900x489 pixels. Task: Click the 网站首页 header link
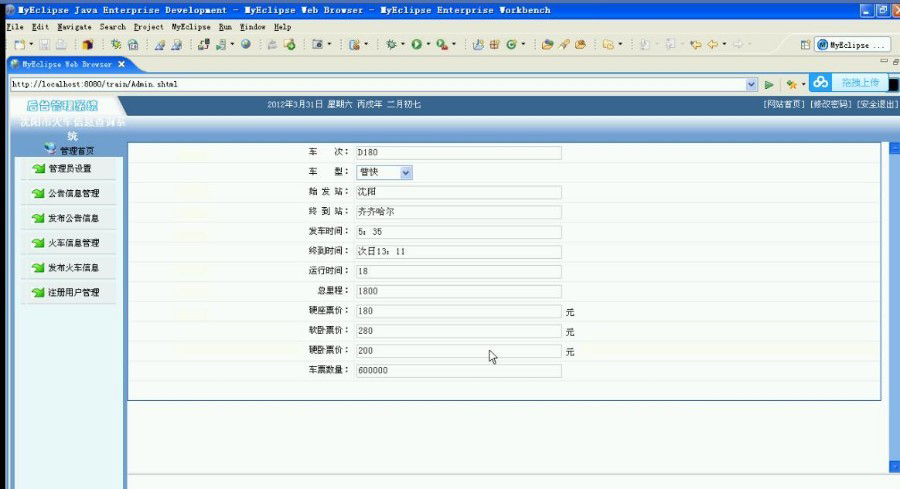(784, 104)
